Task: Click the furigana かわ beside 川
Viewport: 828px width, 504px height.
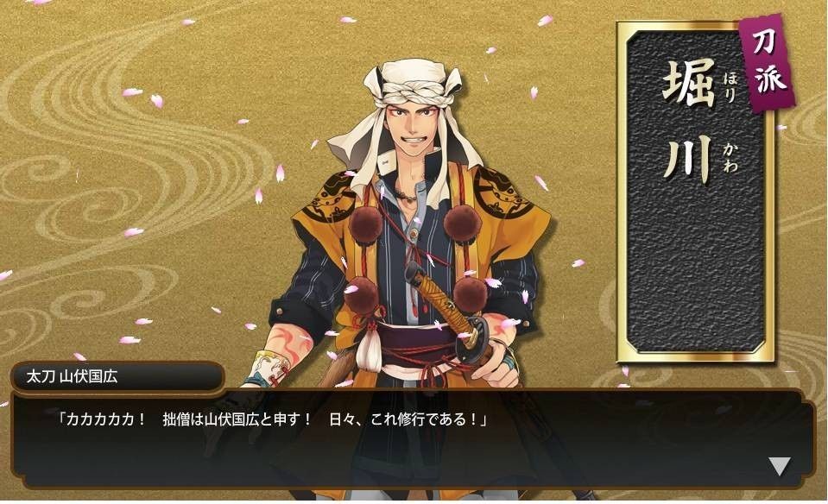Action: pyautogui.click(x=730, y=158)
